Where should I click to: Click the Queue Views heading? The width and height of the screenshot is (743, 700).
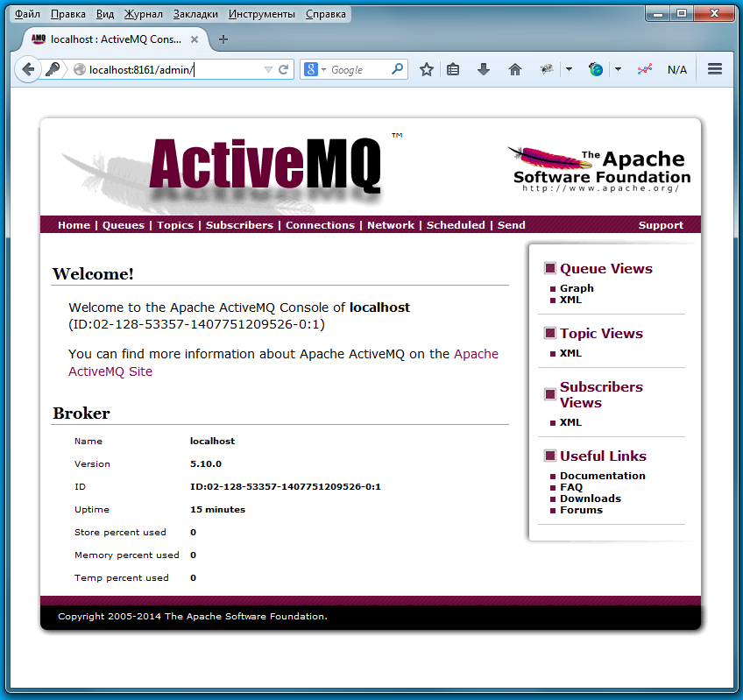click(606, 269)
